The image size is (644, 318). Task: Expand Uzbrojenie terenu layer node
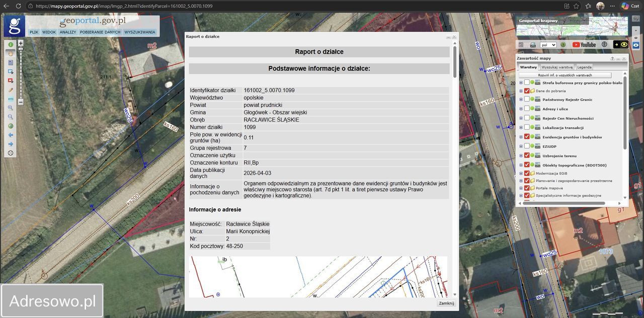pyautogui.click(x=521, y=156)
